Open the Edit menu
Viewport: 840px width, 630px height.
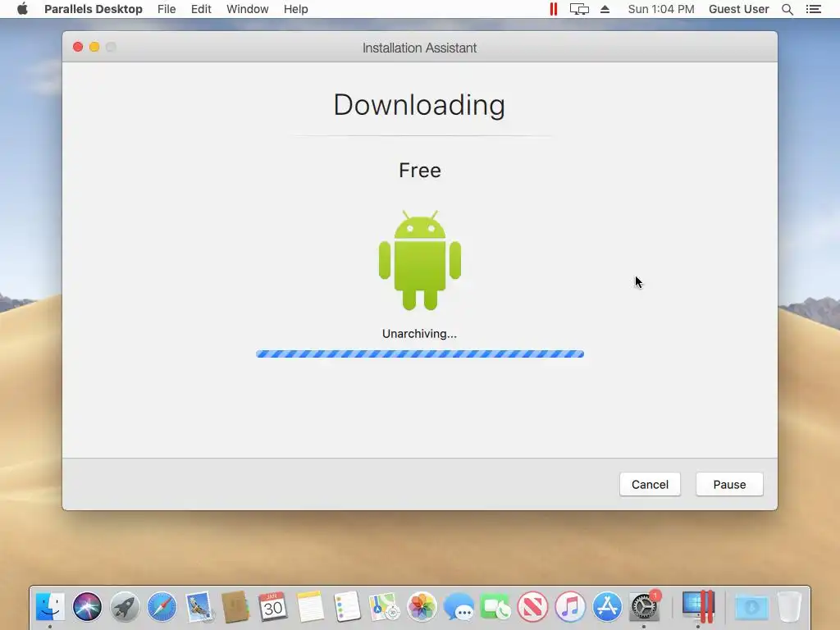[x=201, y=9]
